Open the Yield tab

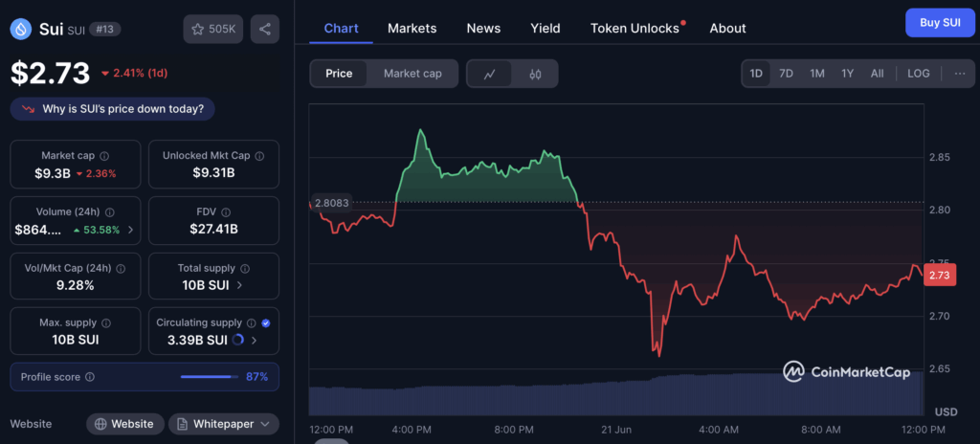point(545,28)
